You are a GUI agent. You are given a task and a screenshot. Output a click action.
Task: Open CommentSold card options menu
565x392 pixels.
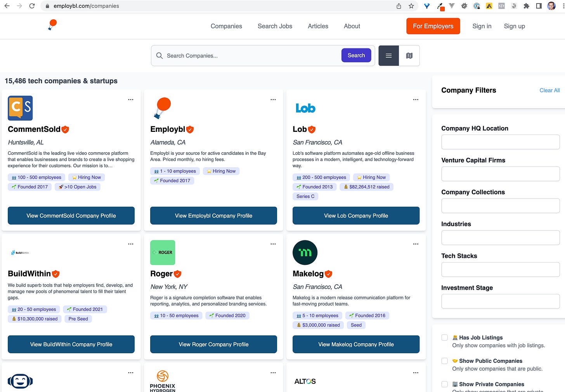tap(131, 100)
